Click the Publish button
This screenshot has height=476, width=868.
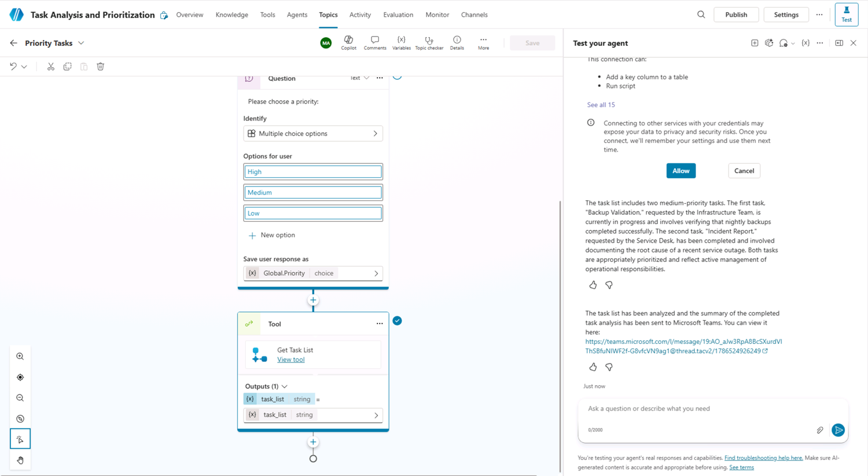click(x=736, y=14)
